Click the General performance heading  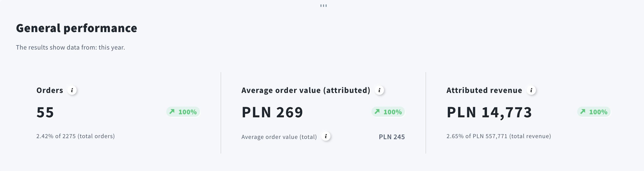(77, 28)
